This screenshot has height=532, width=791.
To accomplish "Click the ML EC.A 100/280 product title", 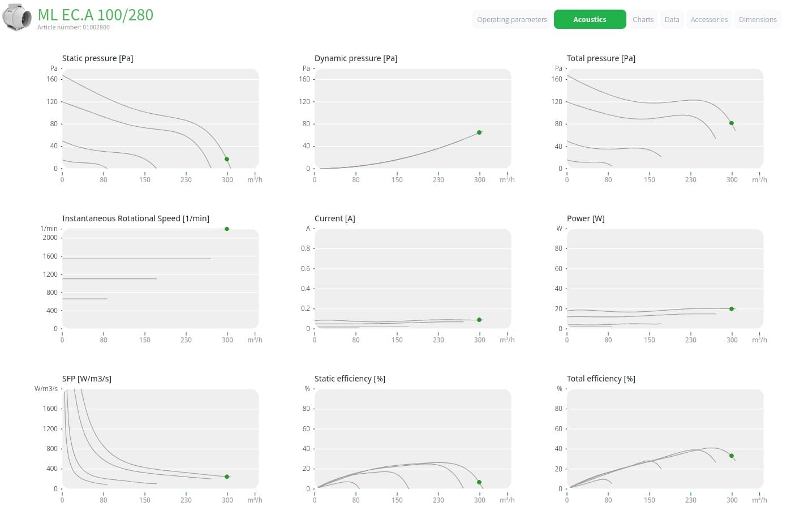I will click(96, 15).
